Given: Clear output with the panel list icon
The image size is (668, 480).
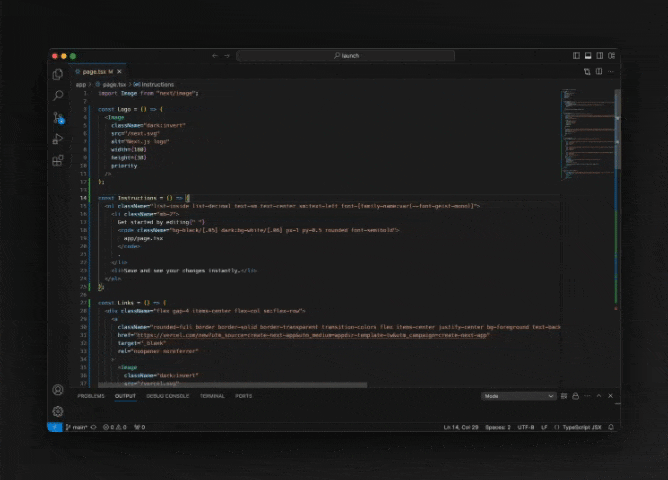Looking at the screenshot, I should (x=564, y=396).
